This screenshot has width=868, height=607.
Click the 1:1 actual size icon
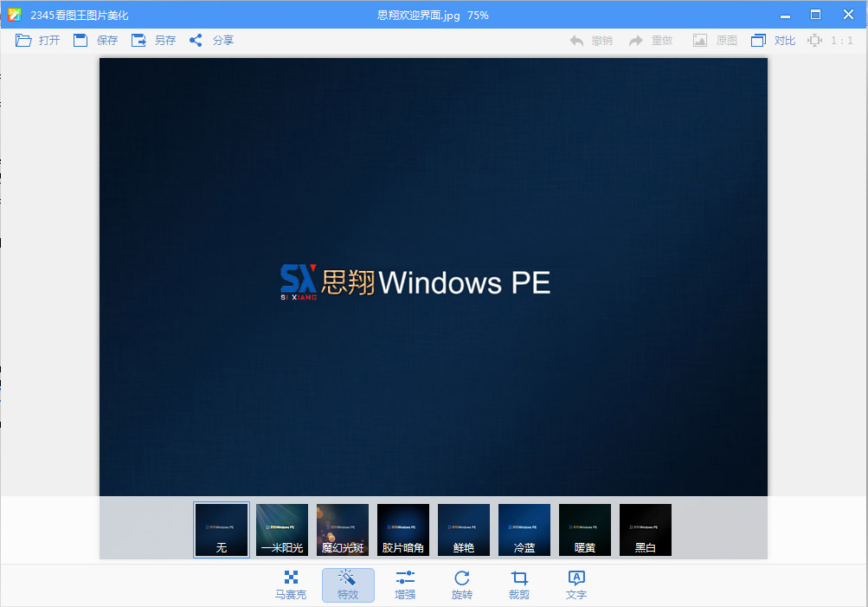pyautogui.click(x=814, y=41)
